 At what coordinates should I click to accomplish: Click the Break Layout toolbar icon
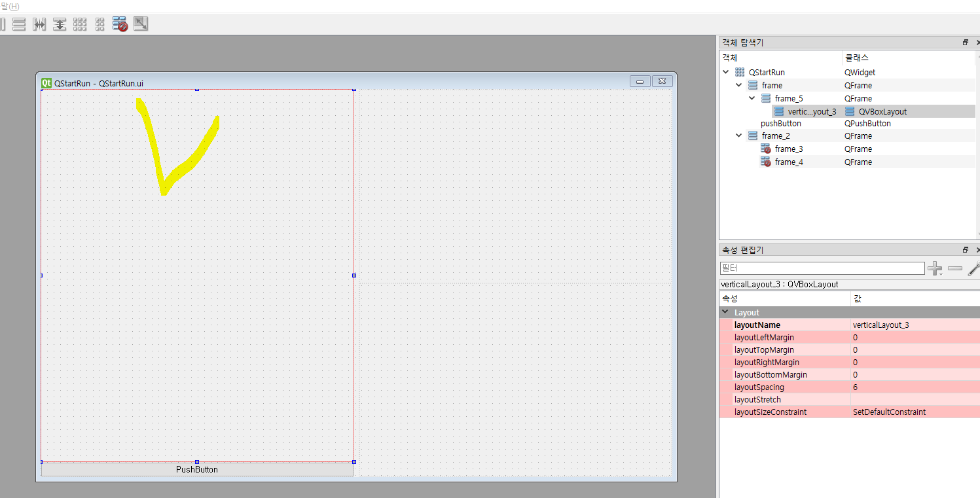click(x=120, y=24)
